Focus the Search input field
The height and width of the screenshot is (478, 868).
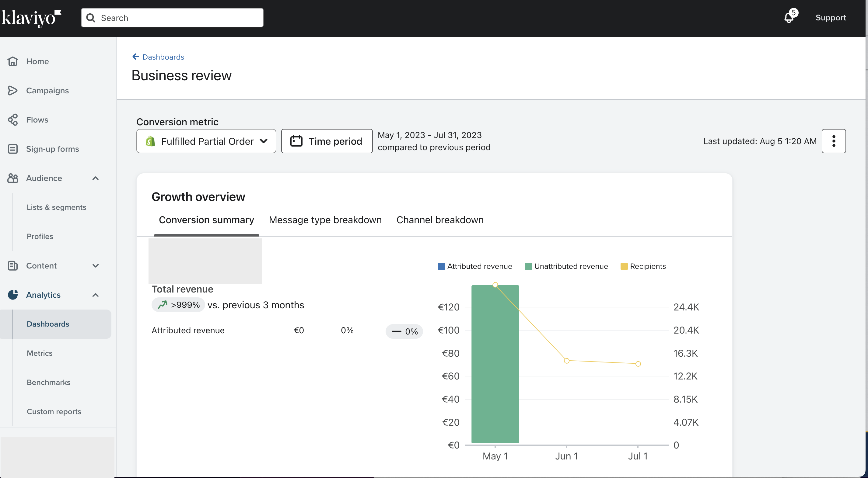point(172,18)
